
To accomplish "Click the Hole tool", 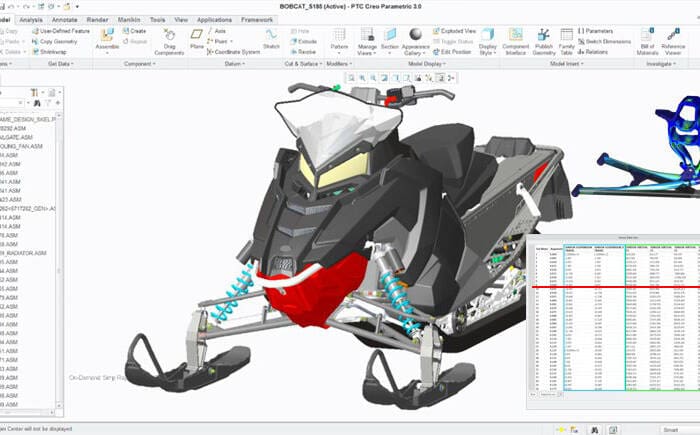I will (x=300, y=31).
